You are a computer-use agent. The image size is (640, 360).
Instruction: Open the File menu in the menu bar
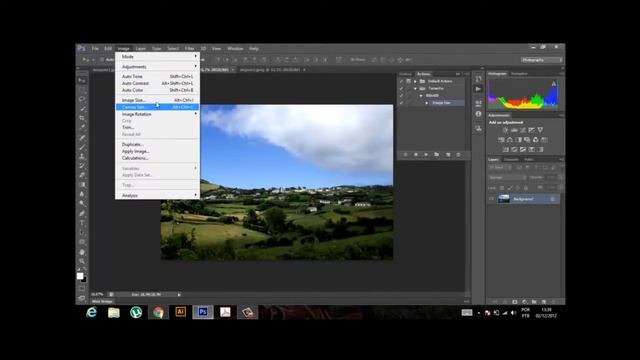pyautogui.click(x=95, y=49)
